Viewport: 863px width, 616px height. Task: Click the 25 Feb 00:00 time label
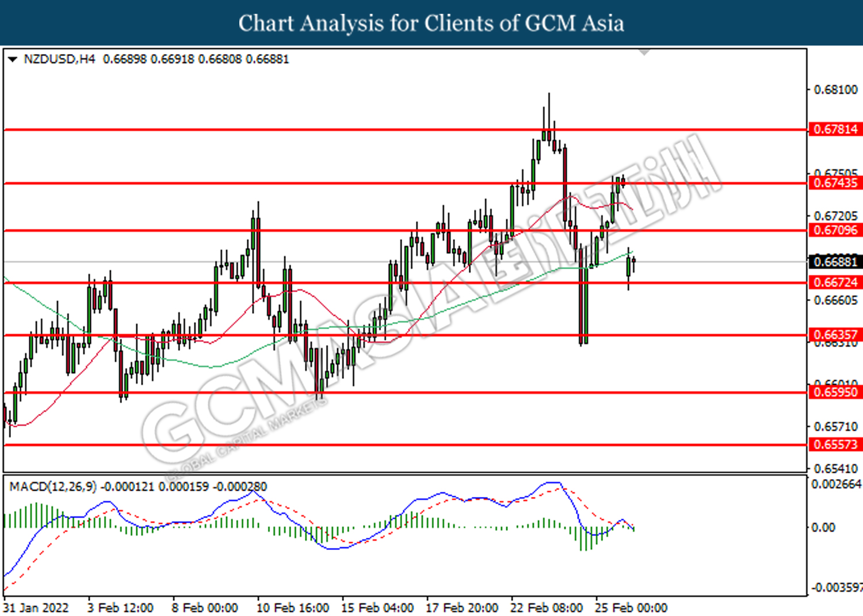[x=631, y=608]
